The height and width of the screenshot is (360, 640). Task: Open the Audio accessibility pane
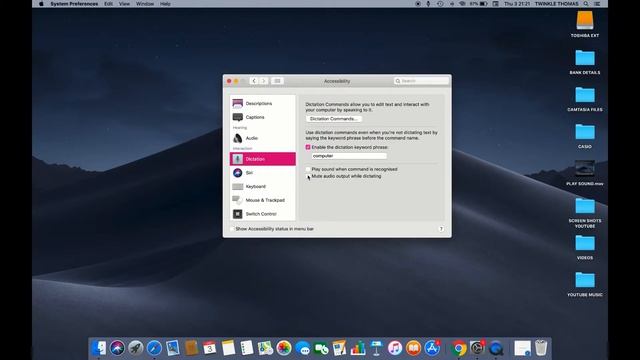point(263,138)
